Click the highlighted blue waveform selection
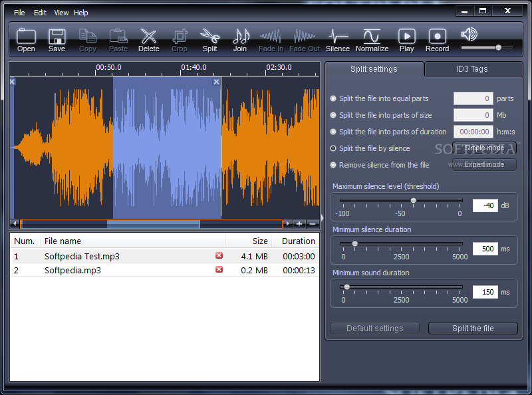 pos(167,148)
